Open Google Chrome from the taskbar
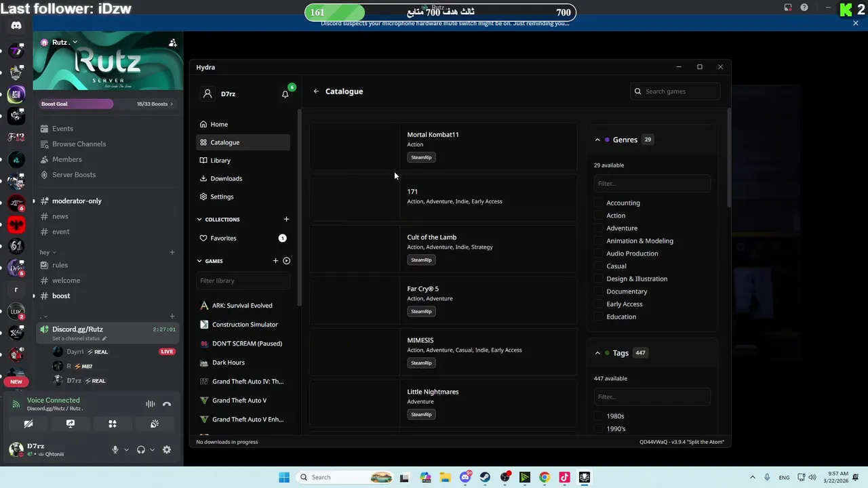Viewport: 868px width, 488px height. coord(545,477)
